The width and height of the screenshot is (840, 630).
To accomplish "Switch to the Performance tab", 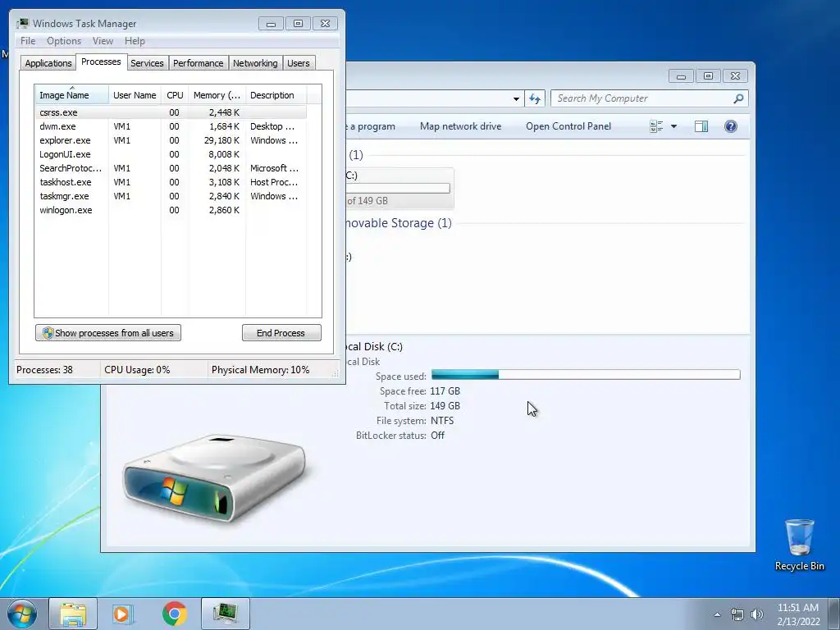I will 199,63.
